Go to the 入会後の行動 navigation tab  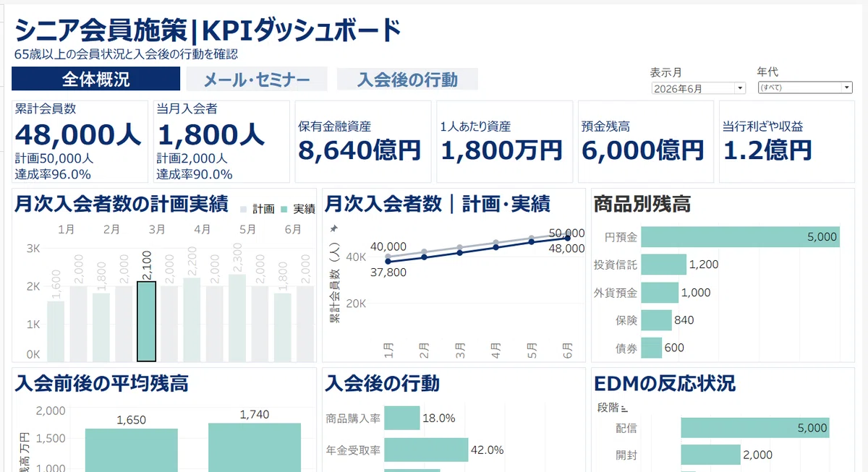click(x=407, y=80)
